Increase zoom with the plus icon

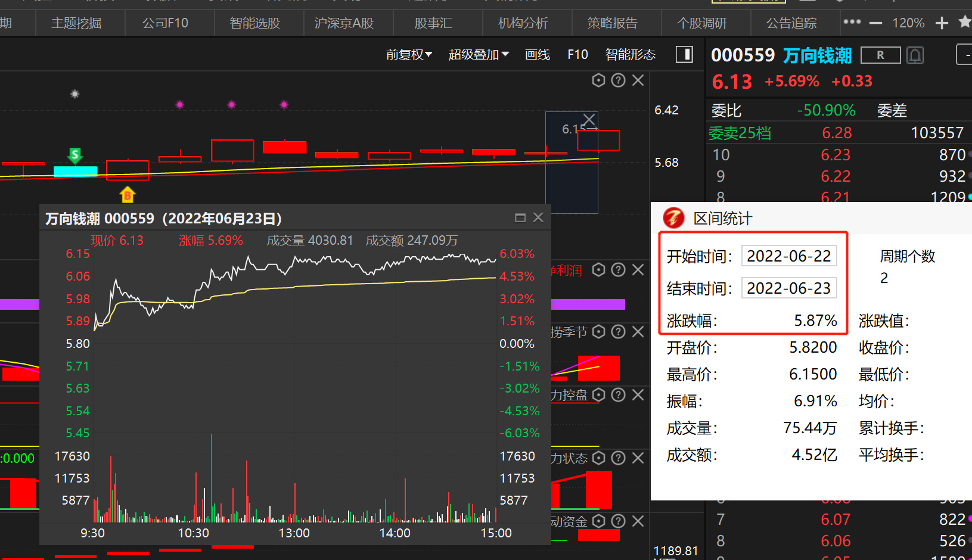click(x=942, y=23)
